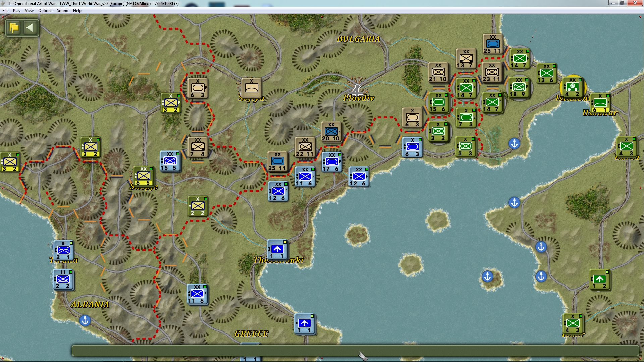Open the Play menu
Image resolution: width=644 pixels, height=362 pixels.
click(x=17, y=11)
